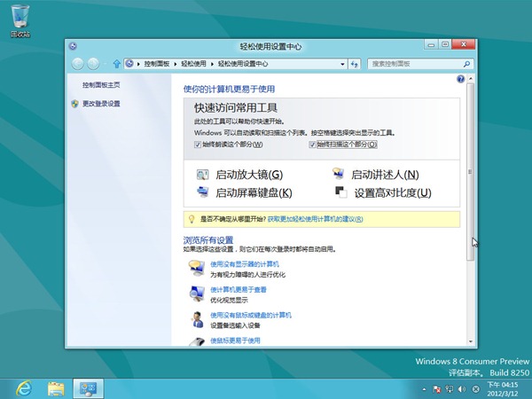Image resolution: width=532 pixels, height=399 pixels.
Task: Click the Ease of Access window title icon
Action: [x=73, y=46]
